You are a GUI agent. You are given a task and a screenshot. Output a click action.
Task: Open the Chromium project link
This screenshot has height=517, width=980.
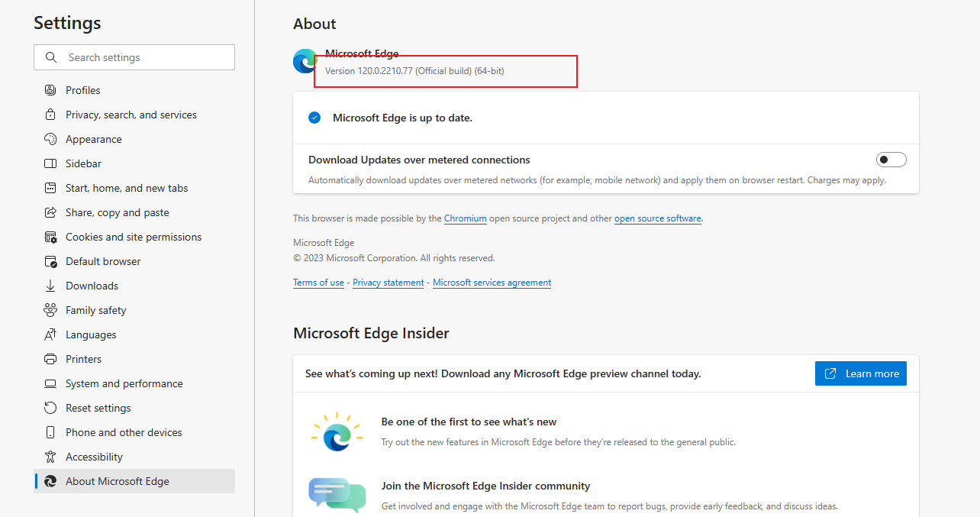click(x=466, y=218)
